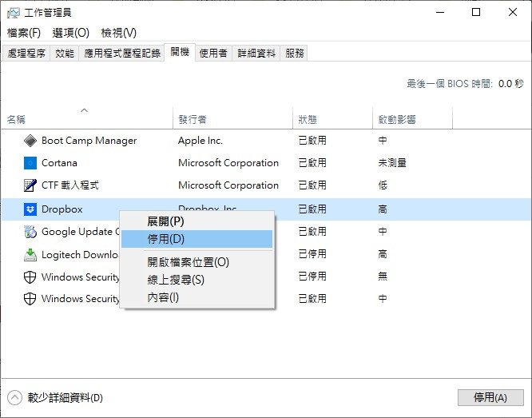
Task: Click 未測量 impact in Cortana row
Action: coord(392,163)
